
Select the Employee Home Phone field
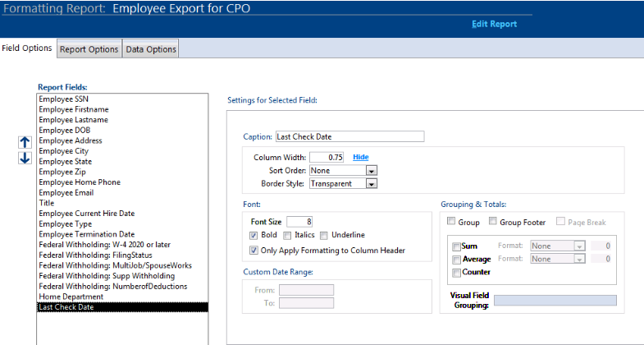tap(122, 182)
